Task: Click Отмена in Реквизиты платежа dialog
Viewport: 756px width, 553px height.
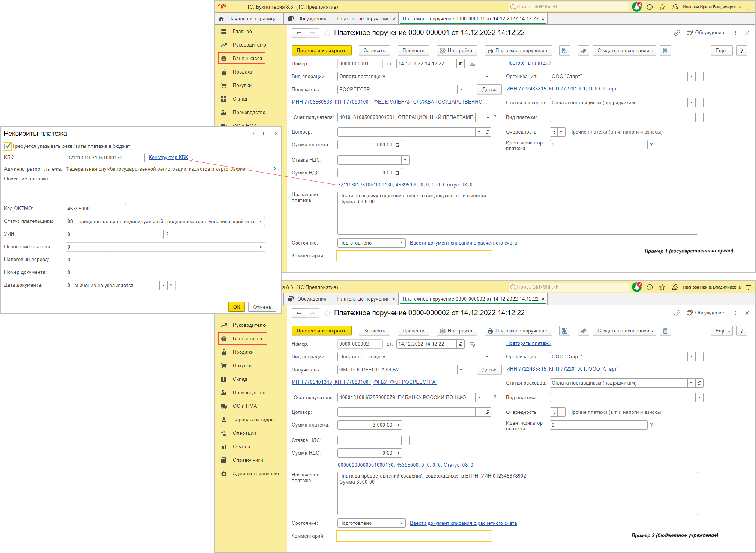Action: tap(262, 307)
